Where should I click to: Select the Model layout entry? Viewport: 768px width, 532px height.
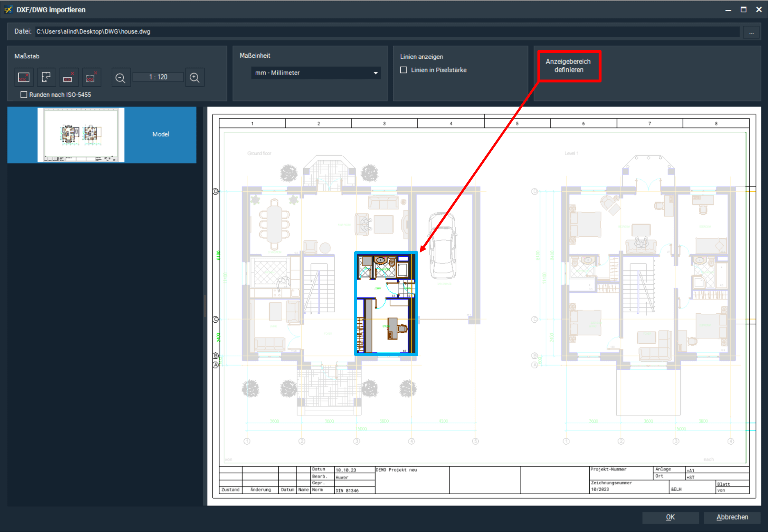click(161, 134)
